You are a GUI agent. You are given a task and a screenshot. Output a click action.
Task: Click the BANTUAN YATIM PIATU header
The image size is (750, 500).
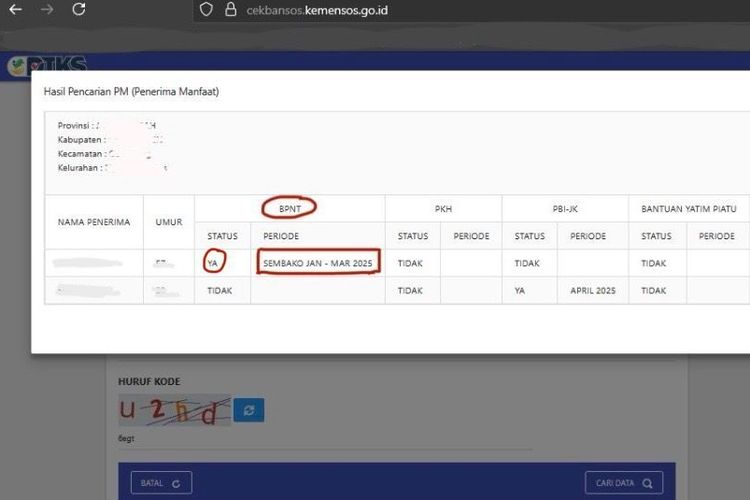(688, 209)
